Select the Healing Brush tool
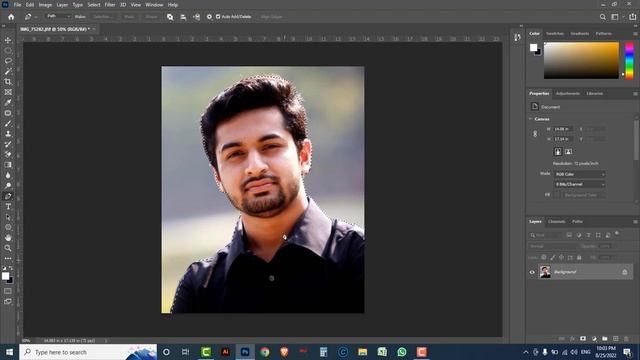The width and height of the screenshot is (640, 360). pos(8,113)
